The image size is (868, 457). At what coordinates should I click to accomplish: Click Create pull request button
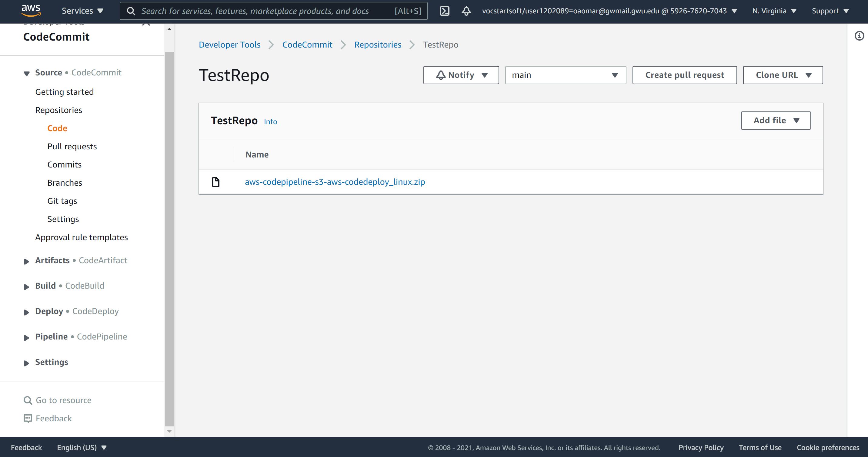click(x=684, y=75)
